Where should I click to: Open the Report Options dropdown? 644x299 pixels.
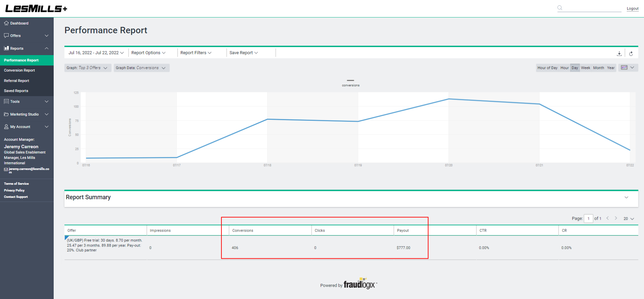pyautogui.click(x=148, y=53)
